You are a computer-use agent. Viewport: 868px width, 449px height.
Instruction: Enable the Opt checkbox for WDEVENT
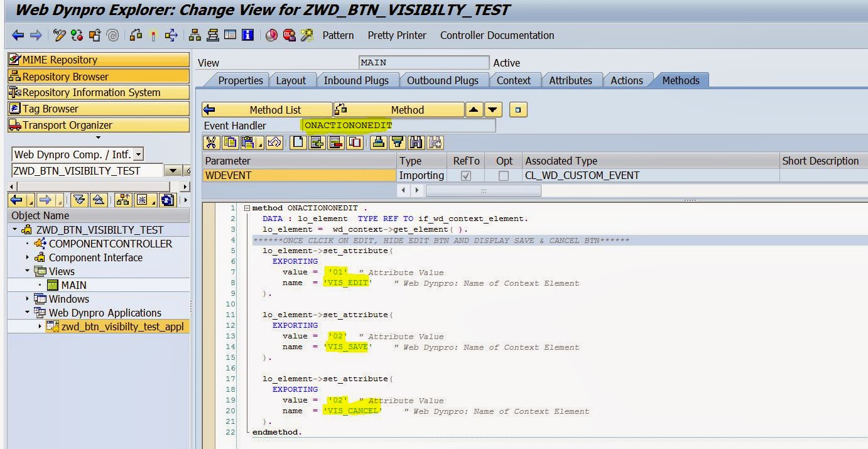click(503, 175)
